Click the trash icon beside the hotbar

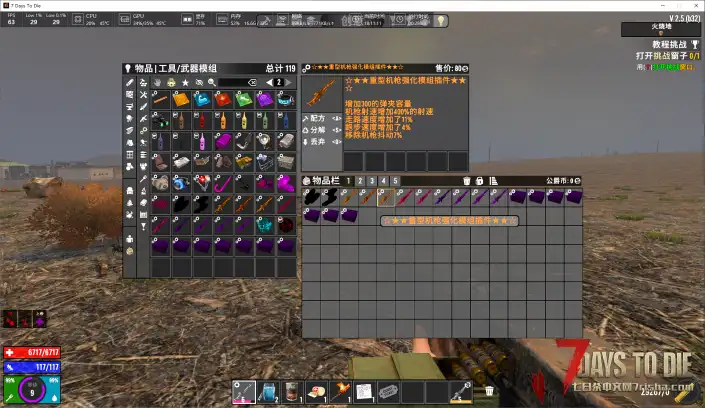coord(490,391)
